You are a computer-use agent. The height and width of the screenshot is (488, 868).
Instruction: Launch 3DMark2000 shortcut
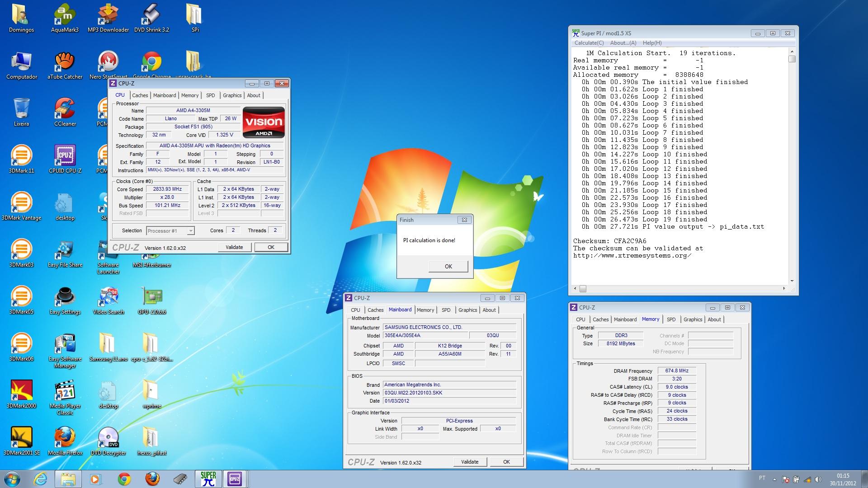click(21, 394)
